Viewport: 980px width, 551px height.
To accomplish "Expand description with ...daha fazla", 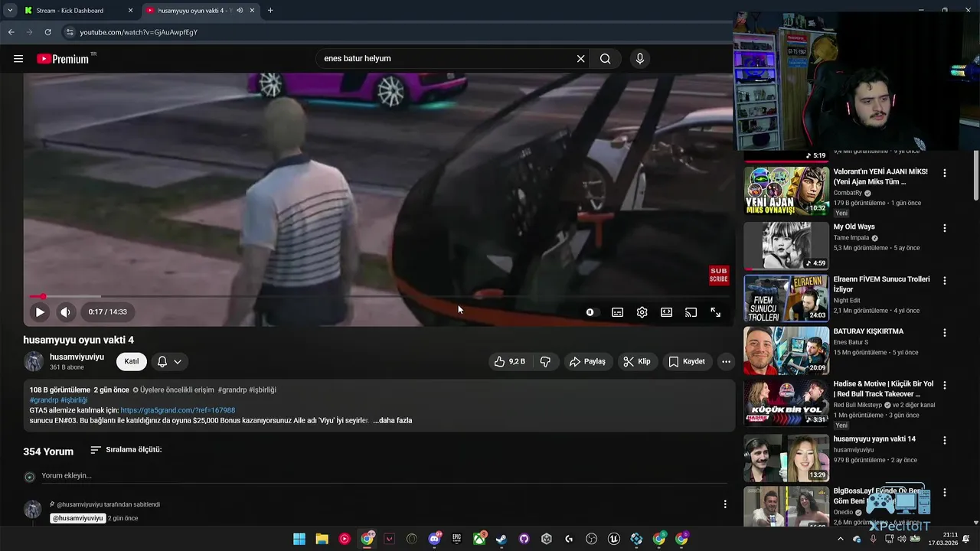I will tap(393, 420).
